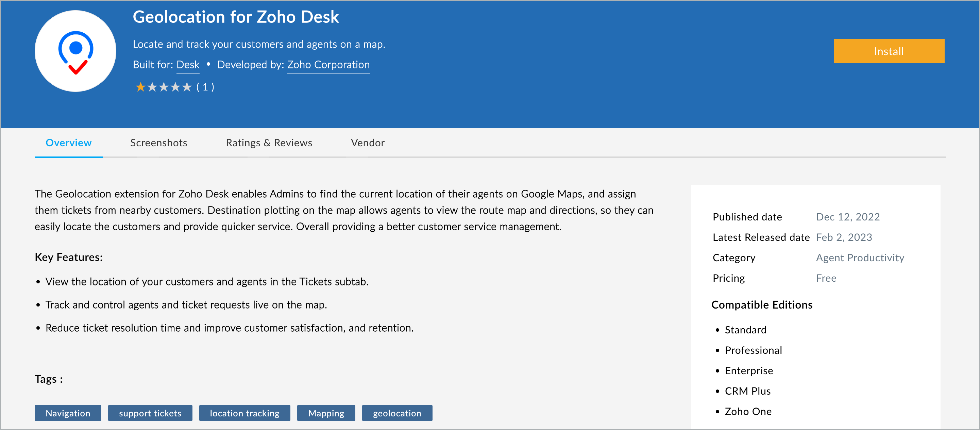
Task: Click the 'Feb 2, 2023' release date
Action: point(844,237)
